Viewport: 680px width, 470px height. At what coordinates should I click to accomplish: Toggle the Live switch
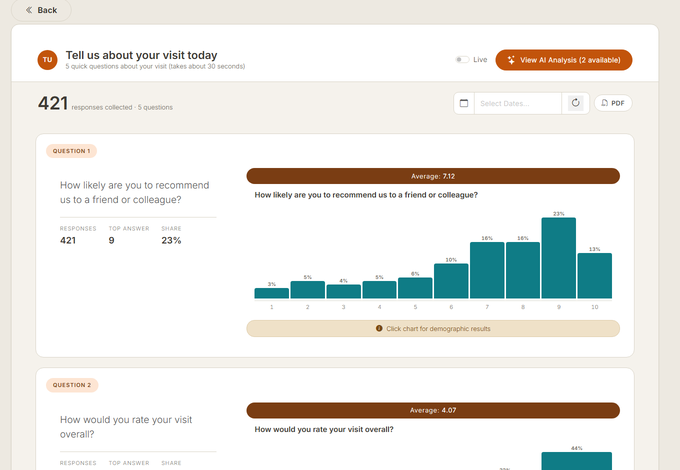[x=462, y=59]
